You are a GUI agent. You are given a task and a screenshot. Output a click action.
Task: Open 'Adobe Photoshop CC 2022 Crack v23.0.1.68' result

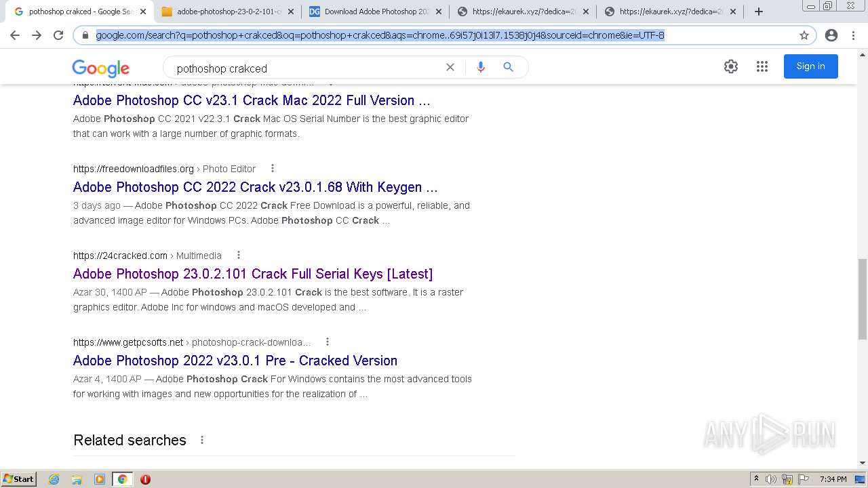255,187
